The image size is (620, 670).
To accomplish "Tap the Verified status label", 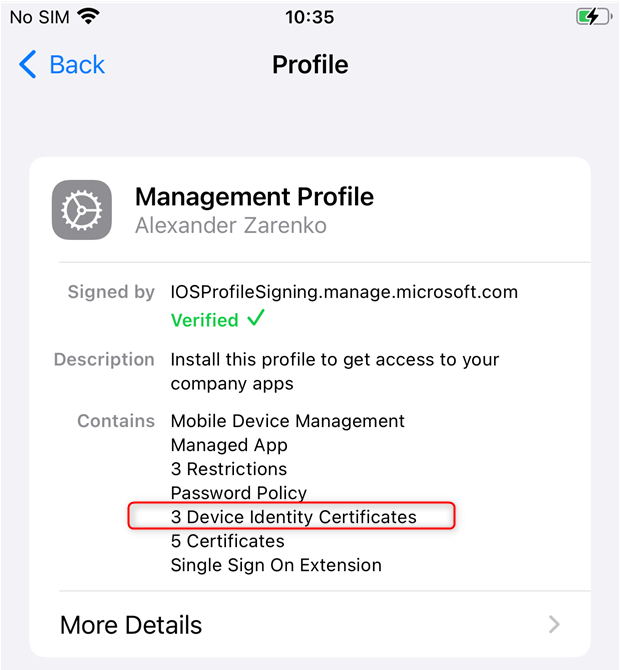I will tap(205, 320).
